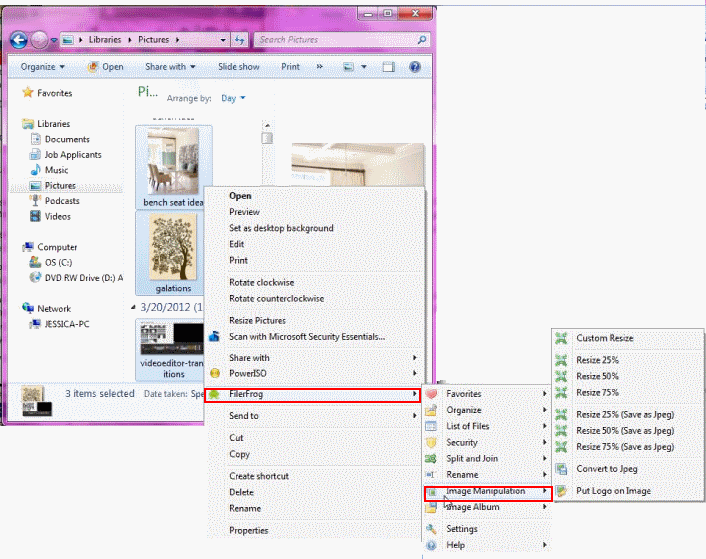Click the Favorites heart icon in FilerFrog menu
This screenshot has width=706, height=559.
(x=432, y=394)
